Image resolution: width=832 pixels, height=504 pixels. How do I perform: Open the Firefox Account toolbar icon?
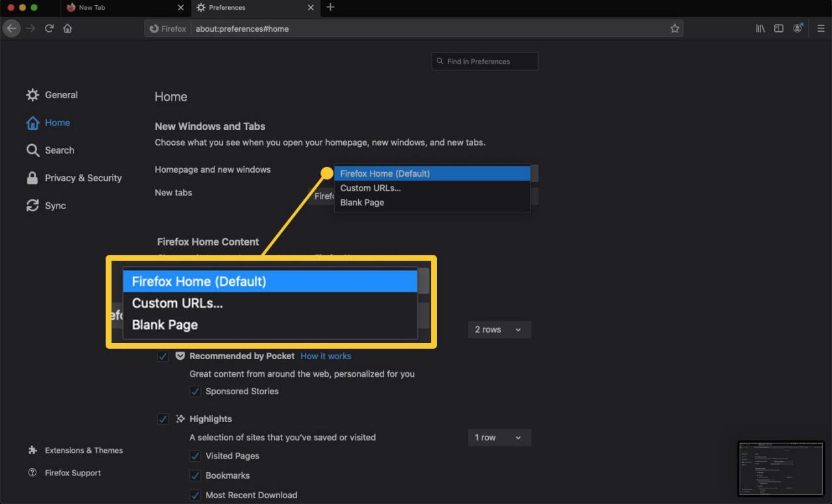pyautogui.click(x=798, y=29)
